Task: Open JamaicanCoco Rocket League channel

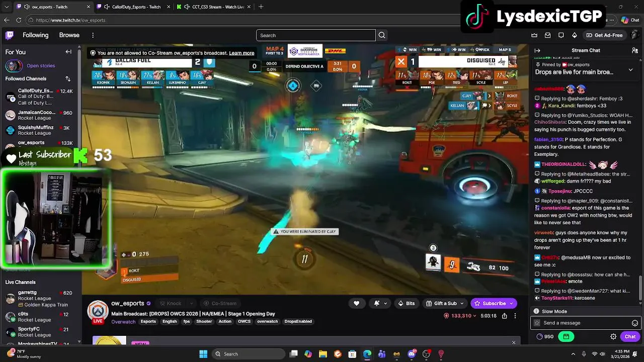Action: pyautogui.click(x=39, y=115)
